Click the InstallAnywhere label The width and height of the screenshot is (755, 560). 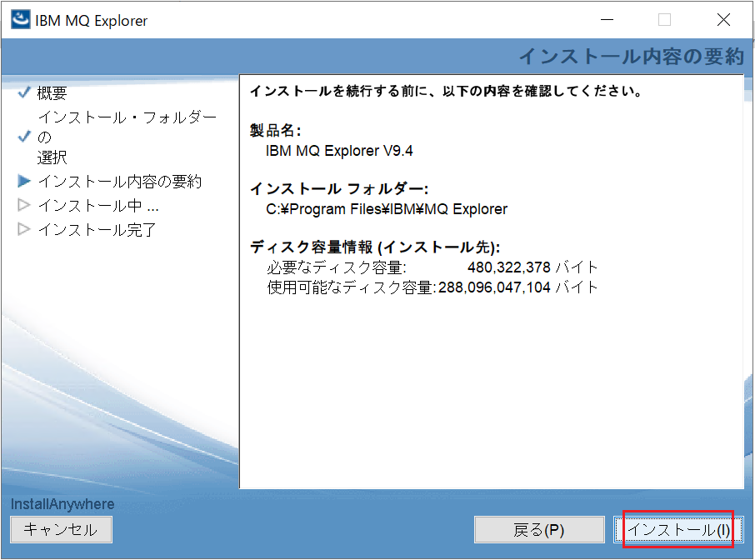point(62,504)
